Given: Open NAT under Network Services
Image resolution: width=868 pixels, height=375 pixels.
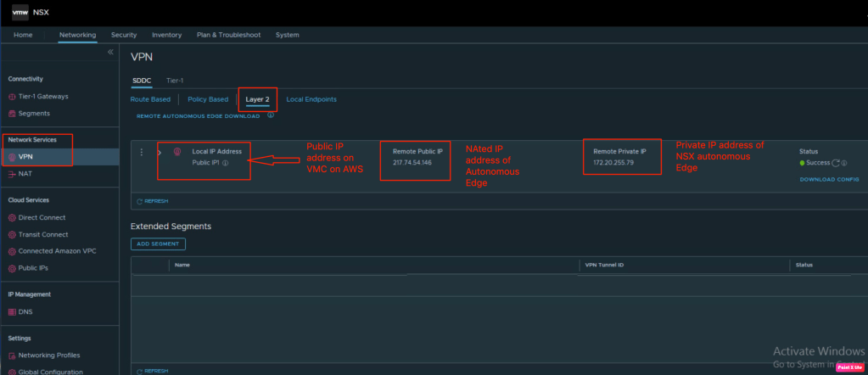Looking at the screenshot, I should [25, 173].
